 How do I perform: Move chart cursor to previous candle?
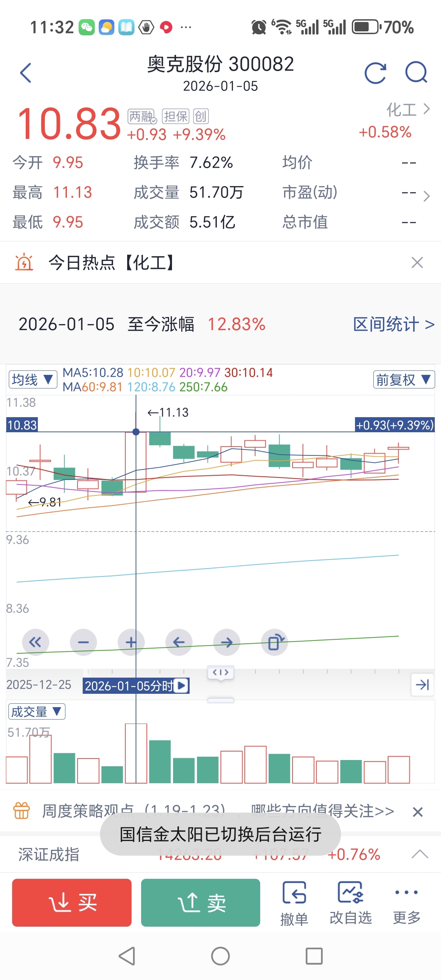179,642
